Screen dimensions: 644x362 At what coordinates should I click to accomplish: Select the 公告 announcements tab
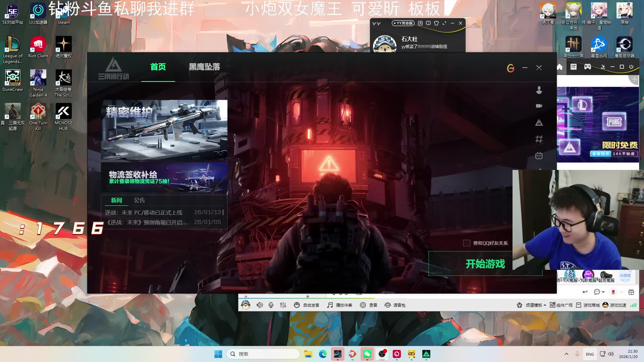(140, 200)
